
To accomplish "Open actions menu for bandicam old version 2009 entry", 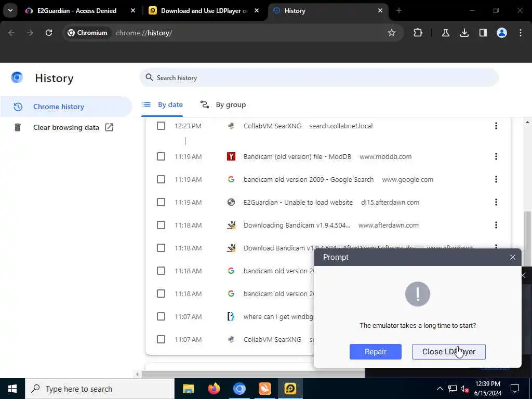I will (x=496, y=179).
